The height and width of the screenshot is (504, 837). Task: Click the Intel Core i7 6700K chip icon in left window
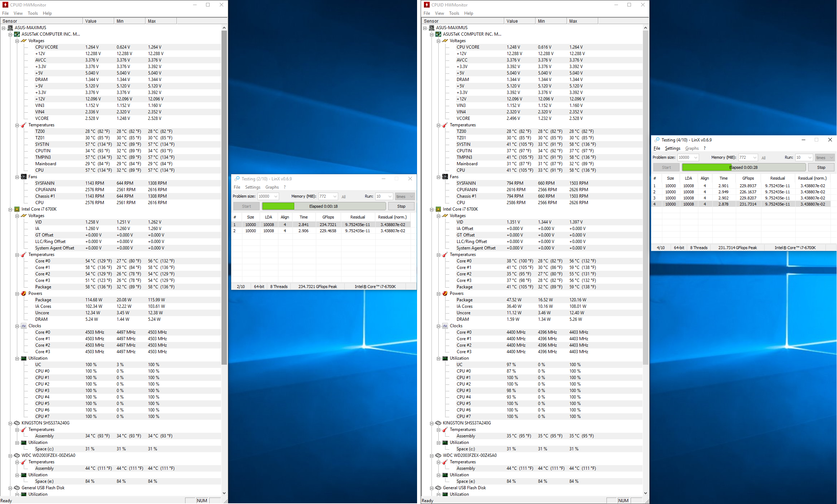pos(17,209)
